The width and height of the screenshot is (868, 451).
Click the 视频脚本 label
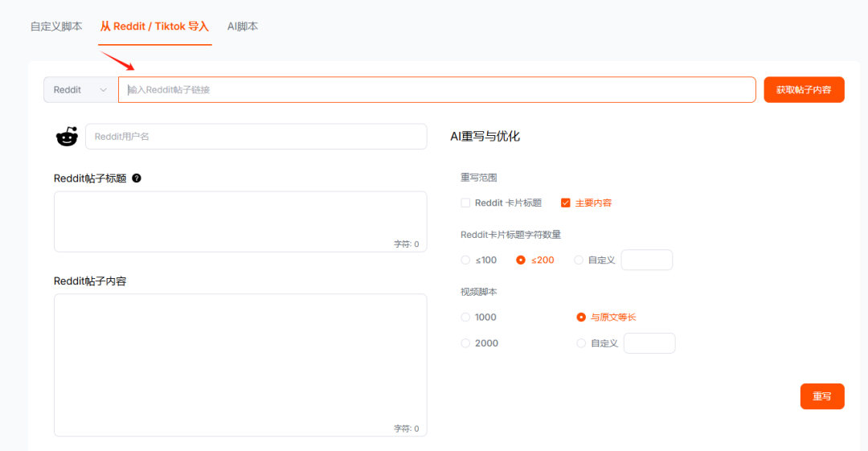pyautogui.click(x=479, y=292)
